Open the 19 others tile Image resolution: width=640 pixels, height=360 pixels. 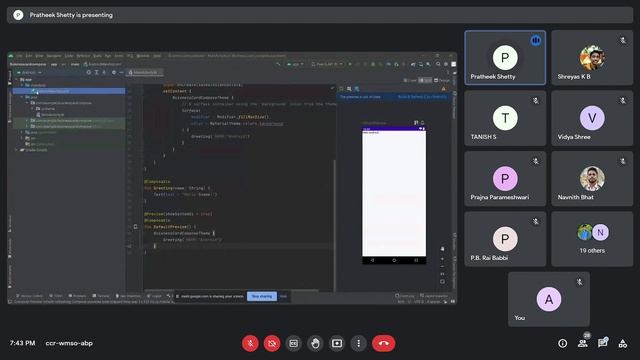(x=592, y=239)
